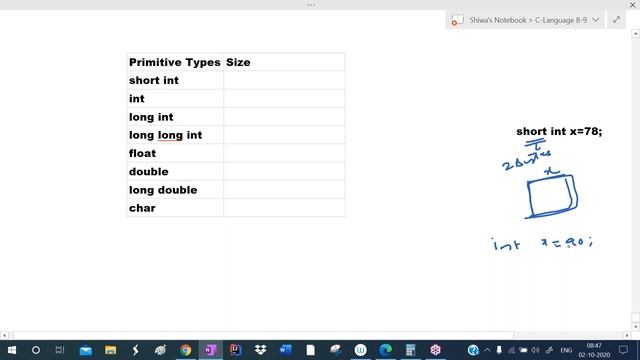Launch Microsoft Edge from the taskbar
Viewport: 640px width, 360px height.
pos(385,350)
